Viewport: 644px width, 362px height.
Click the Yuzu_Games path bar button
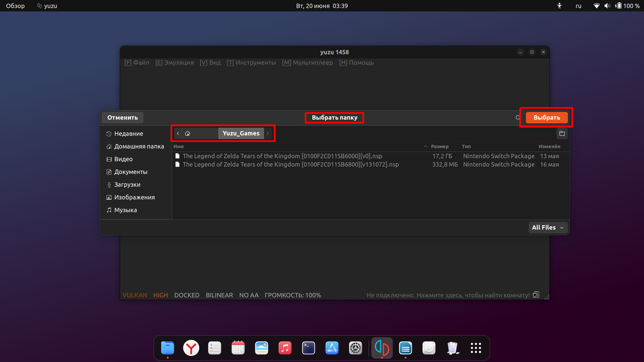pyautogui.click(x=241, y=133)
